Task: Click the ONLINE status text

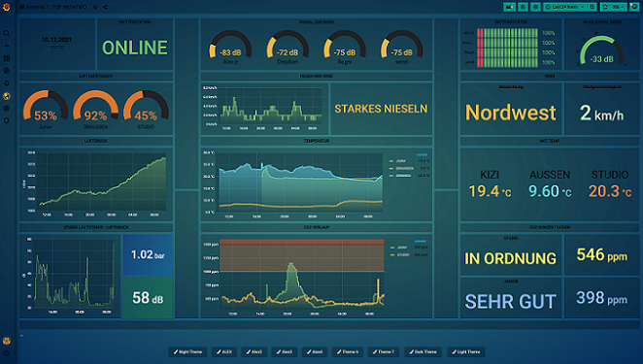Action: (x=134, y=48)
